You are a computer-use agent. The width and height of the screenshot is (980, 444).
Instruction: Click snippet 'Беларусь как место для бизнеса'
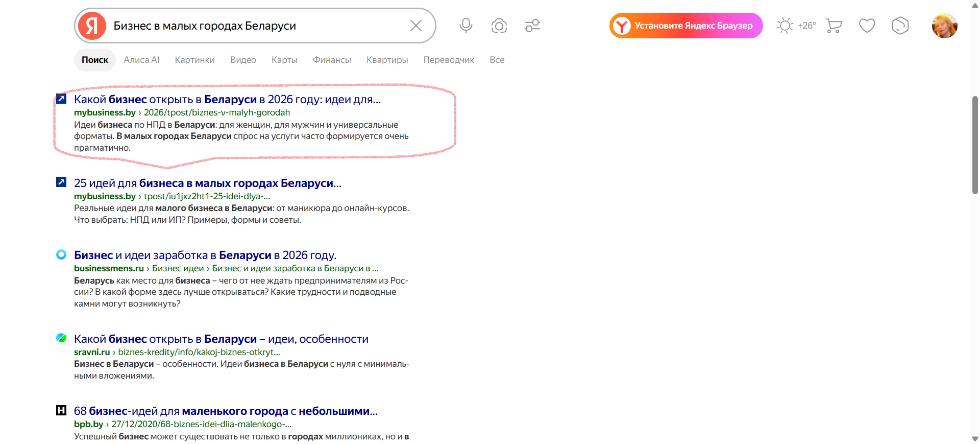pyautogui.click(x=142, y=281)
